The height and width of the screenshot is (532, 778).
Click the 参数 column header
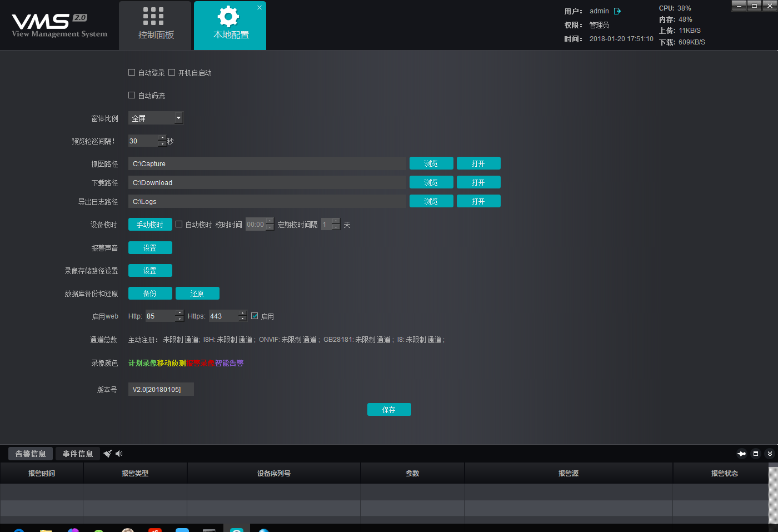(x=412, y=474)
